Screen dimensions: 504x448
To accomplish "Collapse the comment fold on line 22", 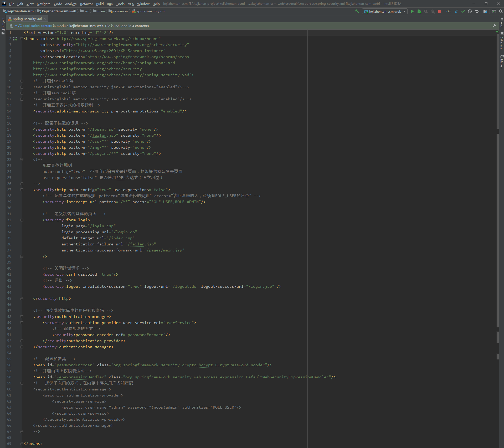I will 22,159.
